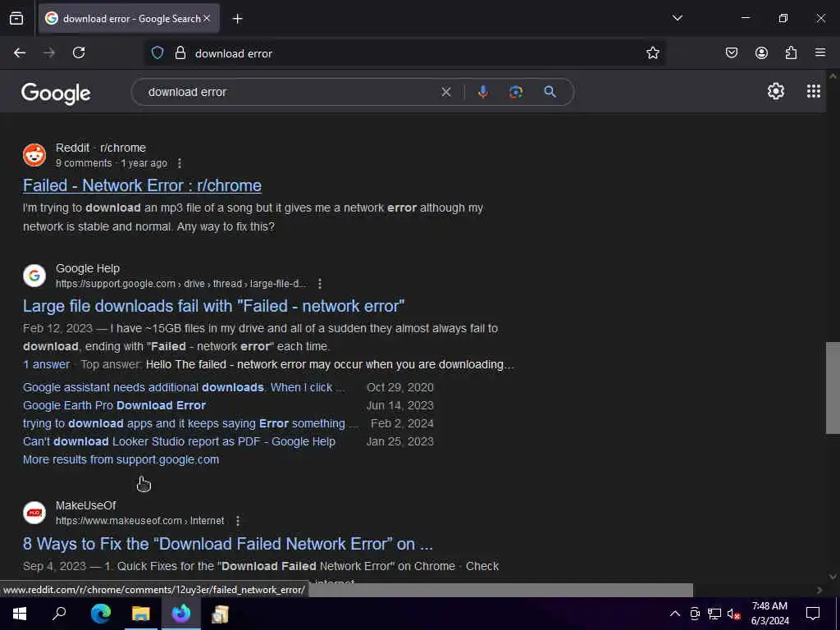Open Google assistant needs additional downloads link

coord(183,387)
